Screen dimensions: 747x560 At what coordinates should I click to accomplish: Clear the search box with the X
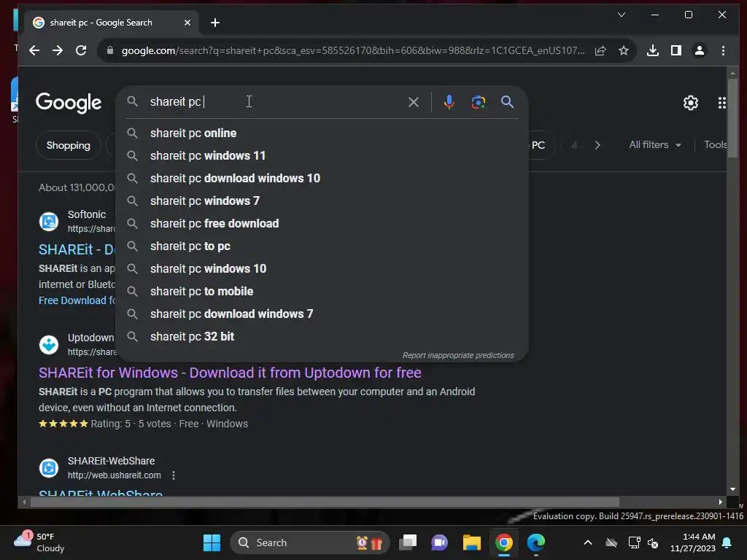click(414, 102)
